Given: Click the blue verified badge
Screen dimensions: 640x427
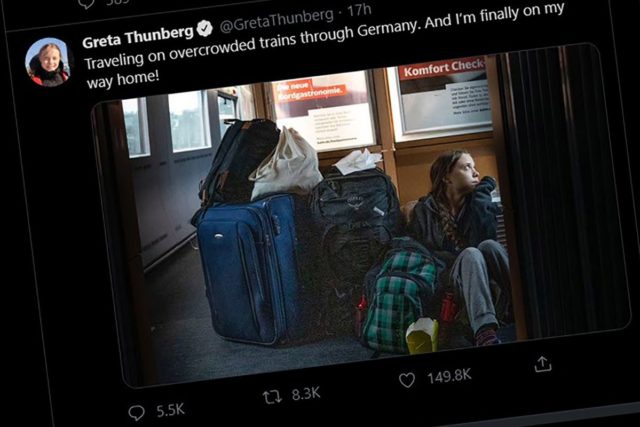Looking at the screenshot, I should (205, 29).
